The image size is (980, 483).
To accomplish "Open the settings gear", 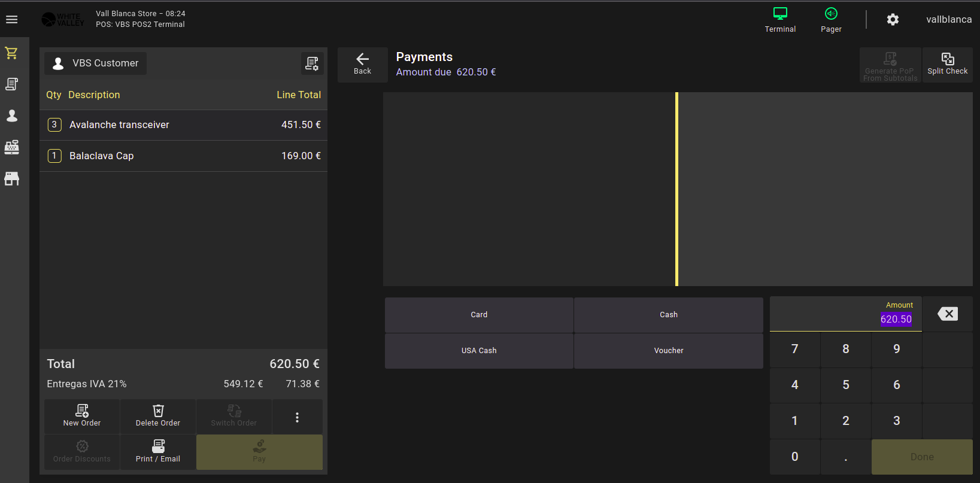I will (893, 20).
